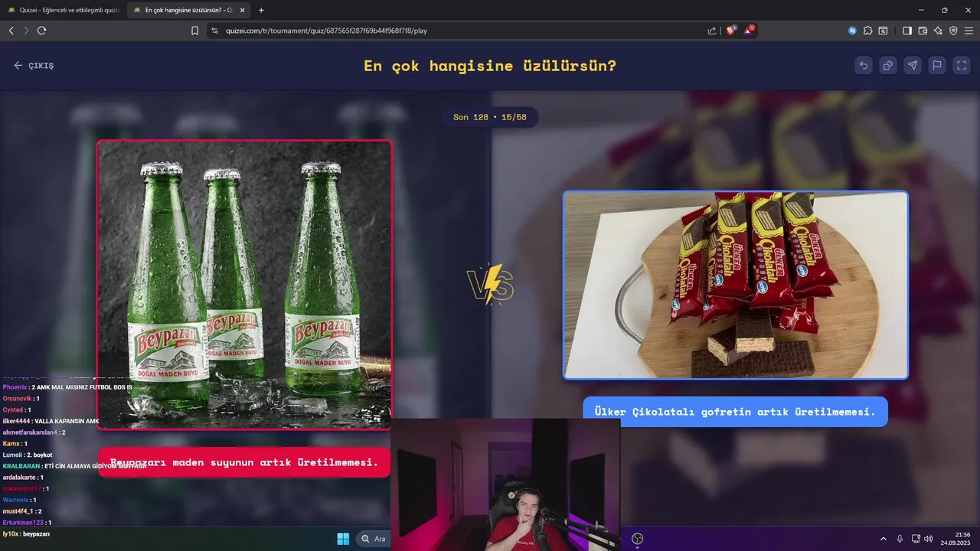Click the 'Son 128 • 15/58' progress label

(490, 117)
